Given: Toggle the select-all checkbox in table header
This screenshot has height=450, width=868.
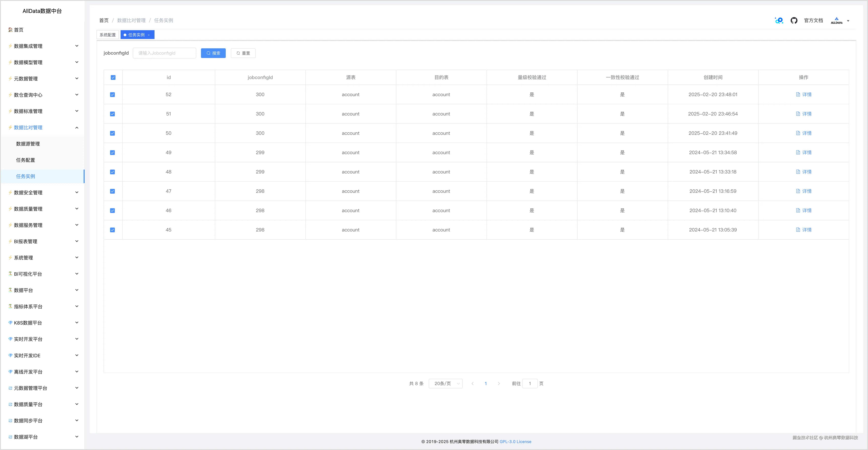Looking at the screenshot, I should click(x=113, y=77).
